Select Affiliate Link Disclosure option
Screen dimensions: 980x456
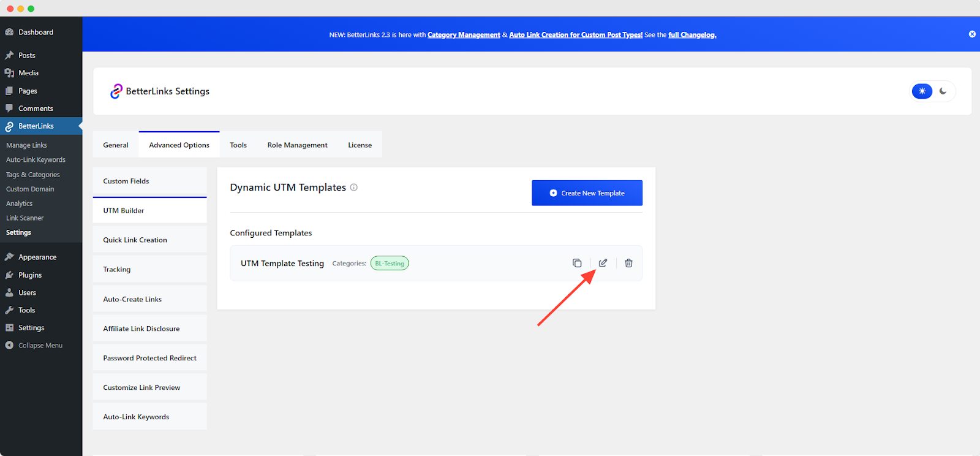pyautogui.click(x=150, y=329)
